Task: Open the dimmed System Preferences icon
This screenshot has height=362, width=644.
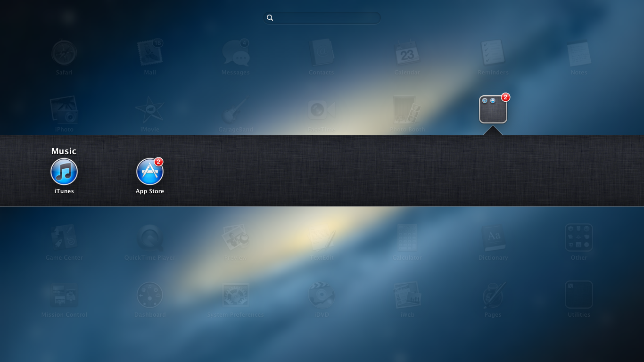Action: 236,295
